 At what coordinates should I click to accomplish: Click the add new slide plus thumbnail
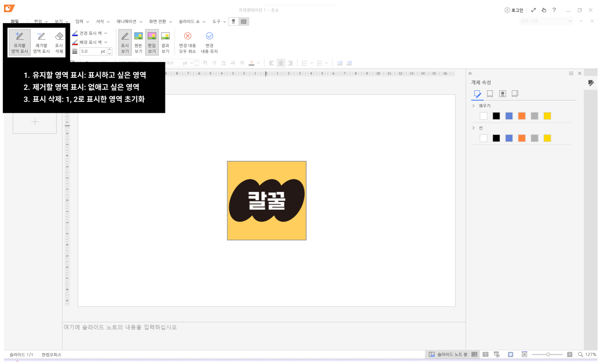35,122
